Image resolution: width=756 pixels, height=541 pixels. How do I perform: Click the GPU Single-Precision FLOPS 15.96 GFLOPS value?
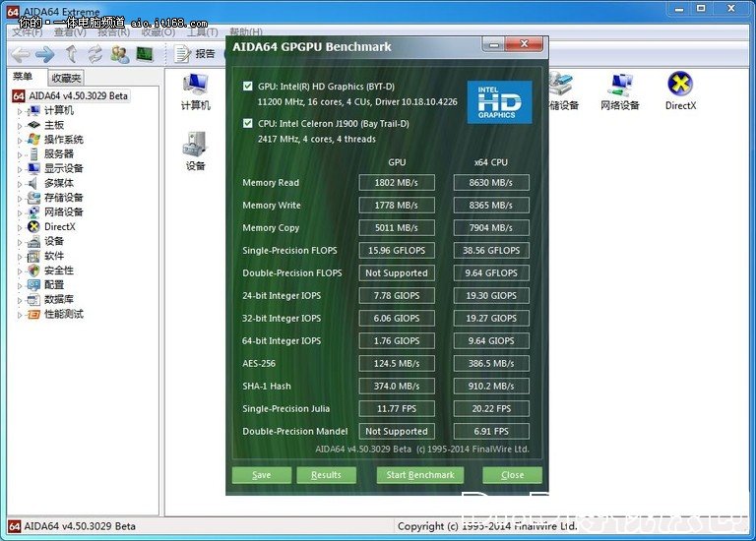[x=397, y=251]
